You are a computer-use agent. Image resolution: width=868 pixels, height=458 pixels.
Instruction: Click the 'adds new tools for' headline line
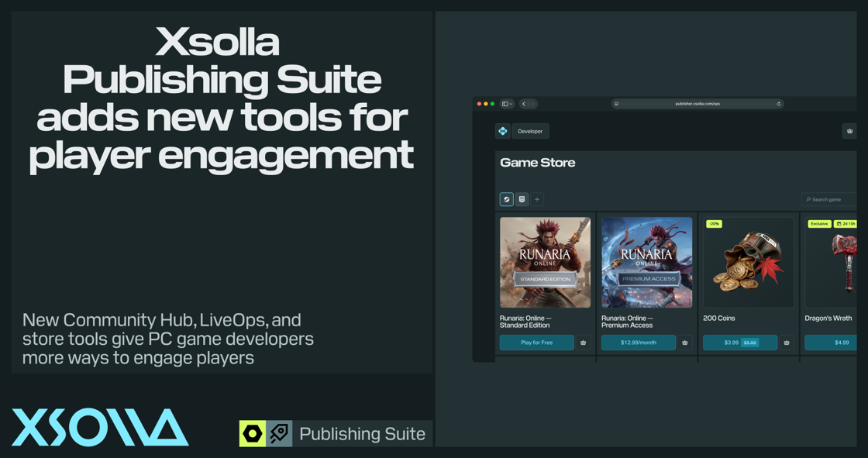[222, 118]
